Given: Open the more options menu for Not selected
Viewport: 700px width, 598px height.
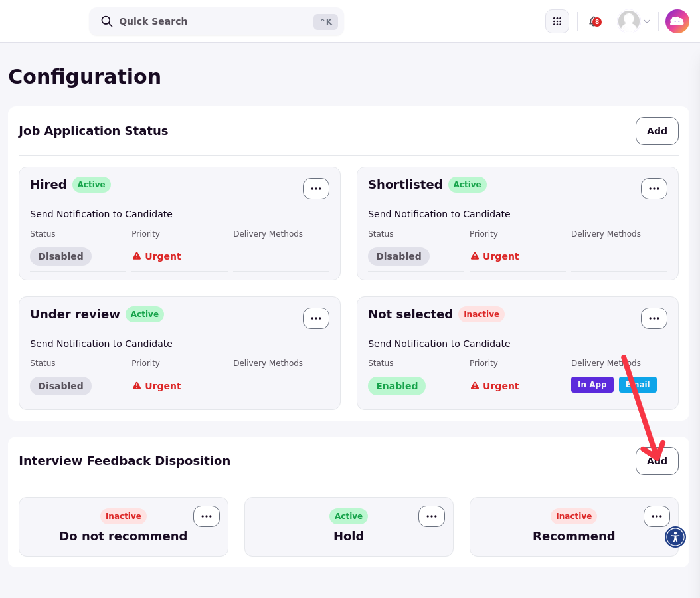Looking at the screenshot, I should [654, 318].
